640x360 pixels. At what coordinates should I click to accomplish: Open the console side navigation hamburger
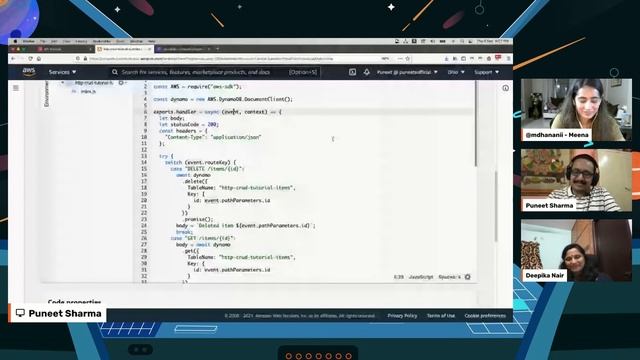point(16,88)
